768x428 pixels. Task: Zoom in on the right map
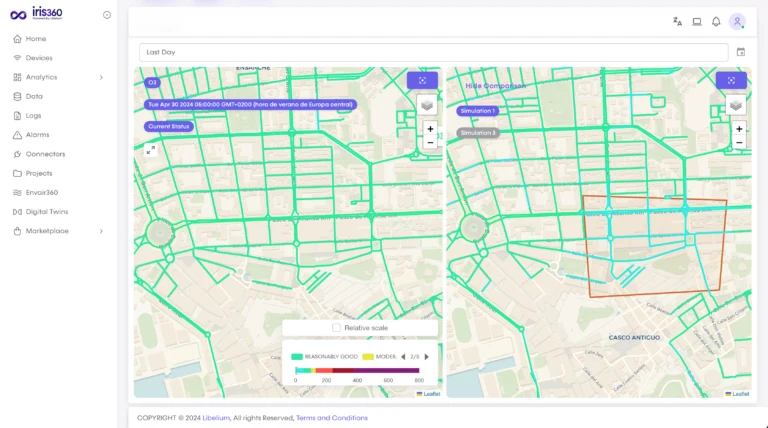739,129
